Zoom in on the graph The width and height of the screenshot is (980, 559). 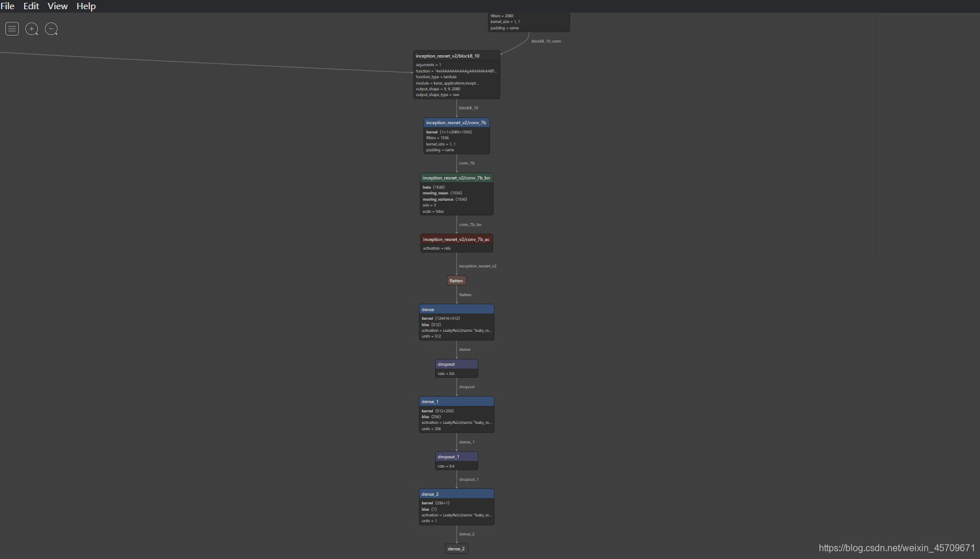tap(32, 29)
